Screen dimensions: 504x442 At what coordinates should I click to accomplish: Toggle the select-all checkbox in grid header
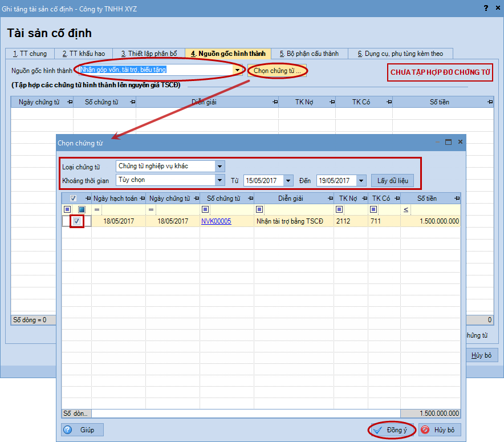pyautogui.click(x=73, y=198)
